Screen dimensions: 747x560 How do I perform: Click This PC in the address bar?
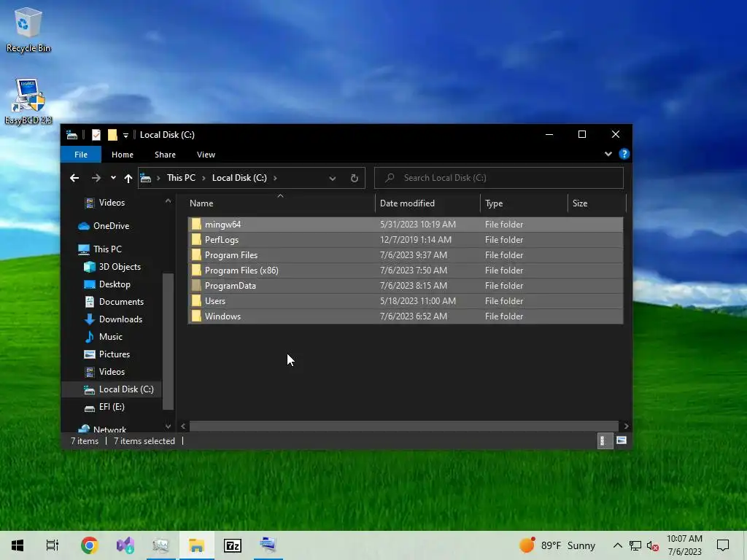point(181,178)
